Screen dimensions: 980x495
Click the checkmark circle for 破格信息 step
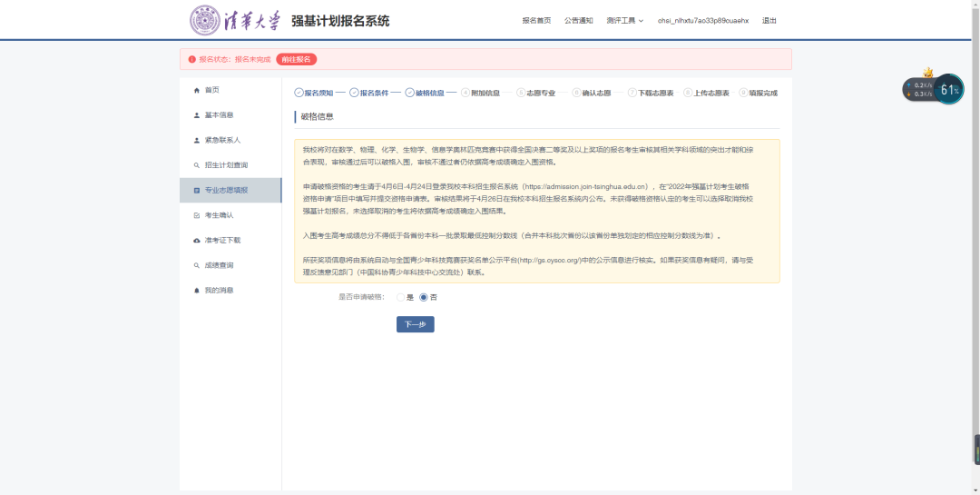tap(410, 93)
